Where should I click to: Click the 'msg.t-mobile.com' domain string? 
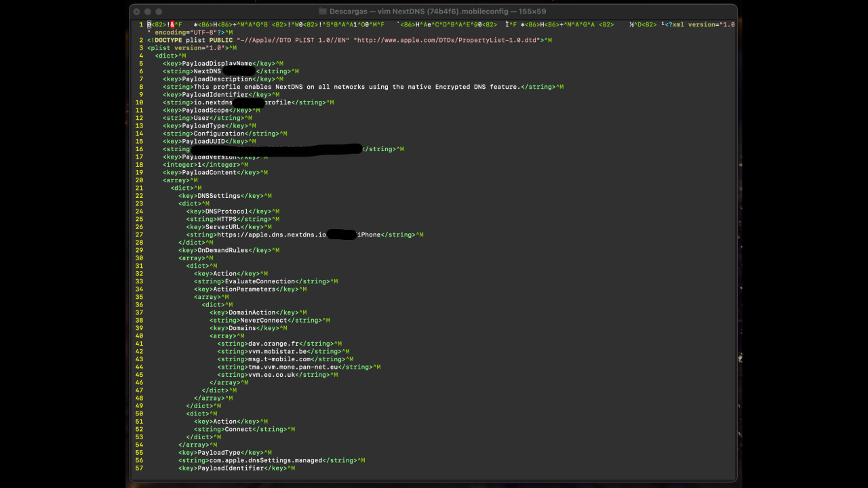click(x=280, y=359)
